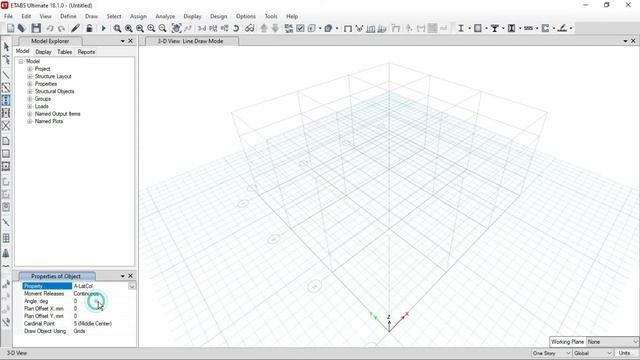The height and width of the screenshot is (360, 640).
Task: Expand the Structural Objects node
Action: [29, 91]
